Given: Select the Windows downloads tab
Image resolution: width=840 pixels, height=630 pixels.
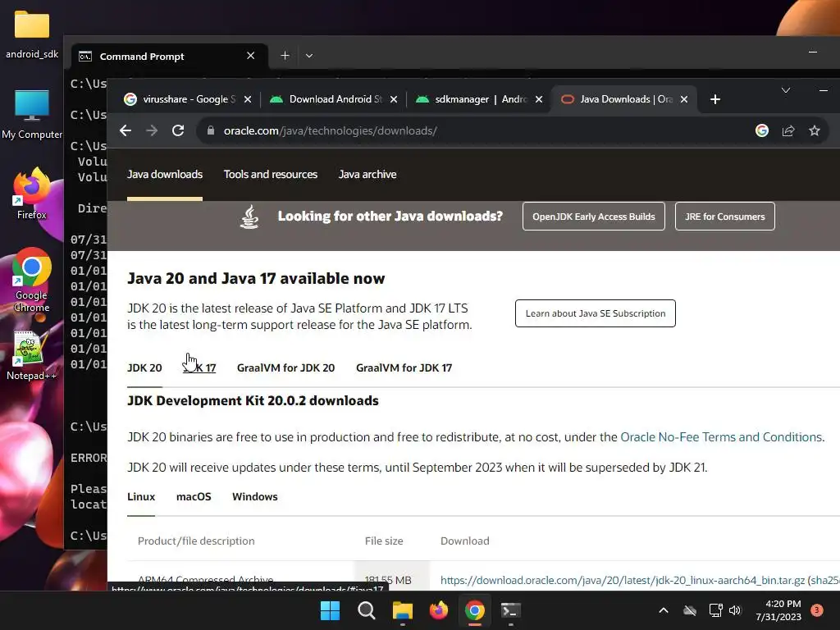Looking at the screenshot, I should 255,496.
